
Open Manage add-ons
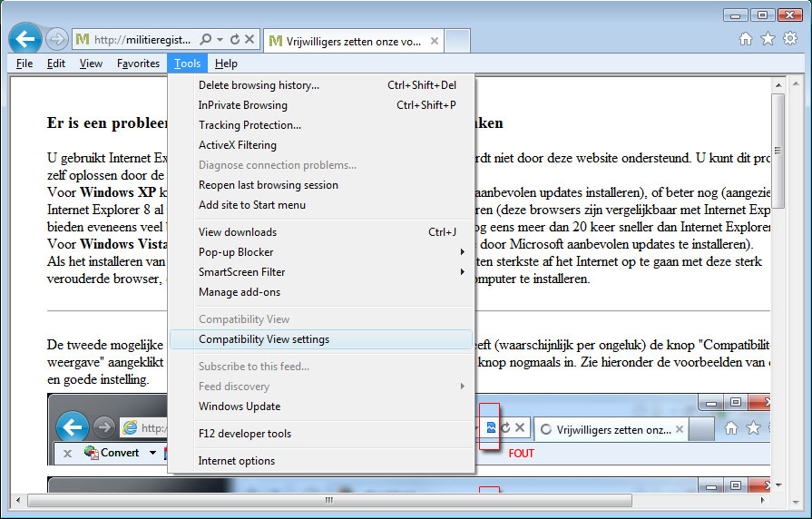[321, 292]
